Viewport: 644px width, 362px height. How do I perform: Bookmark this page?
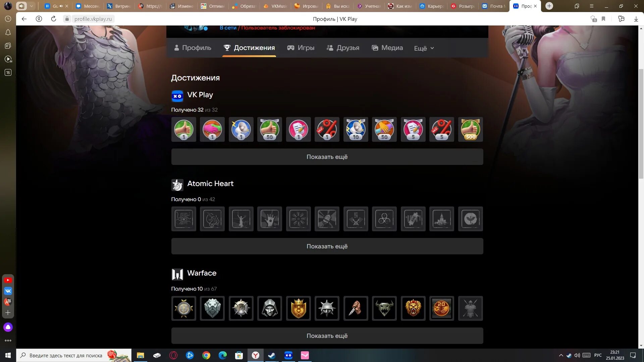(603, 19)
